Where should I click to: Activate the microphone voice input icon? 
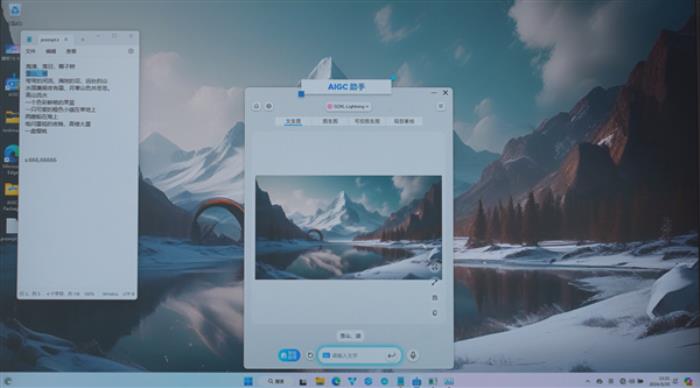pos(413,355)
